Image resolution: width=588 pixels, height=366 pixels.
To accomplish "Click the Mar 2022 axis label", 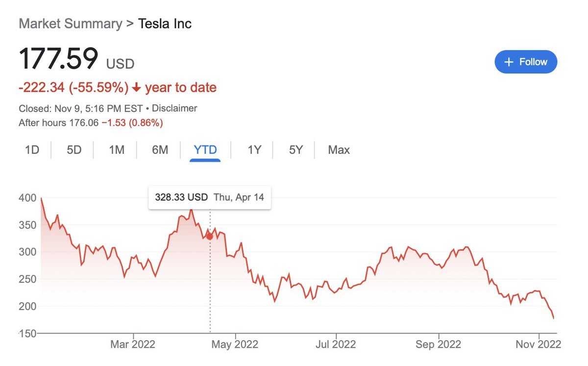I will coord(132,344).
